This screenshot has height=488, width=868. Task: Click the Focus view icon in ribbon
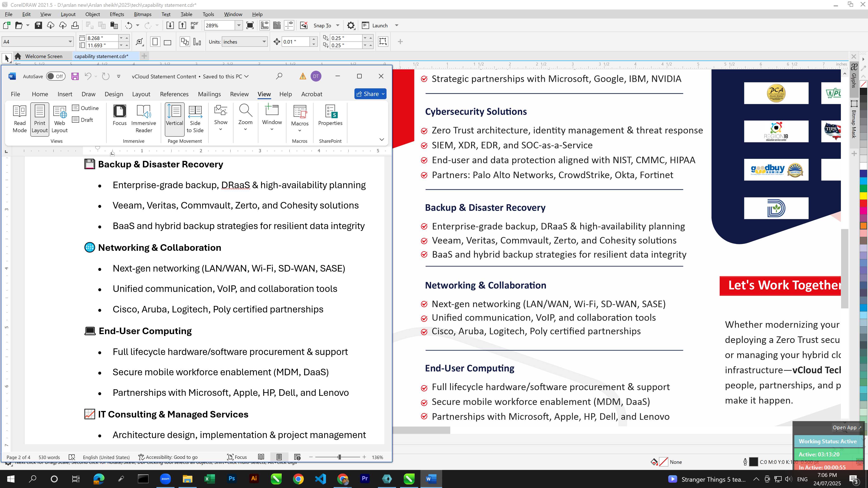pos(120,115)
